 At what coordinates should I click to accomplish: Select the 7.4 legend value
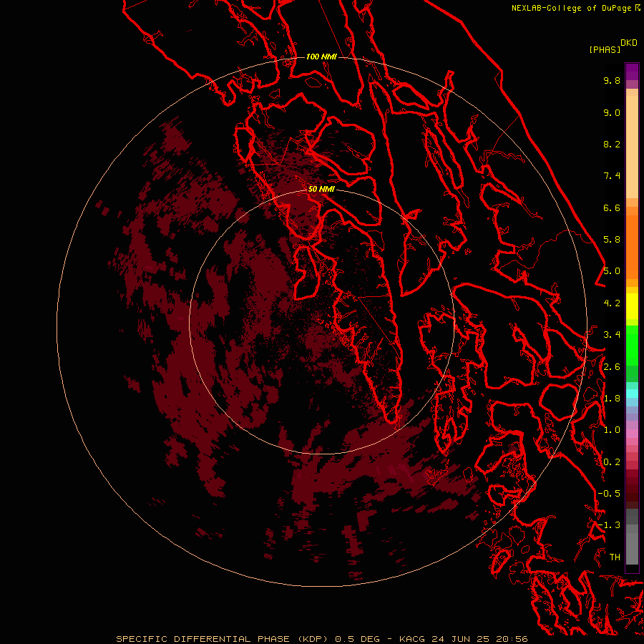(x=612, y=176)
